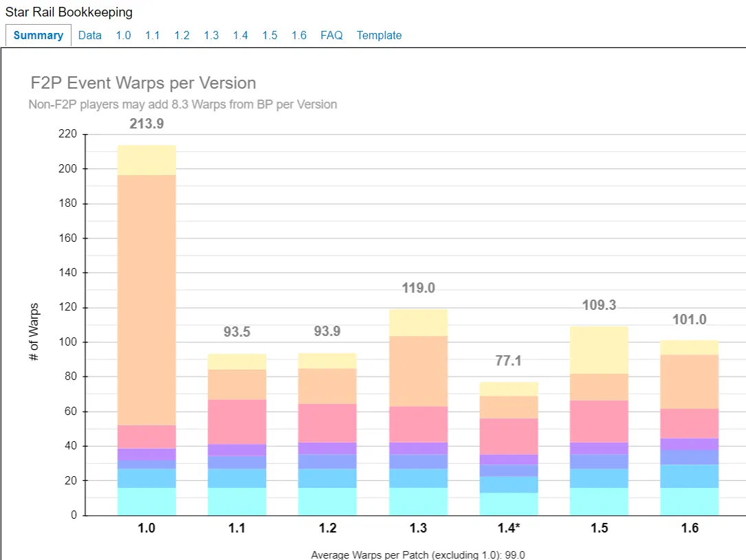The image size is (746, 560).
Task: Click the yellow top segment of bar 1.5
Action: (599, 350)
